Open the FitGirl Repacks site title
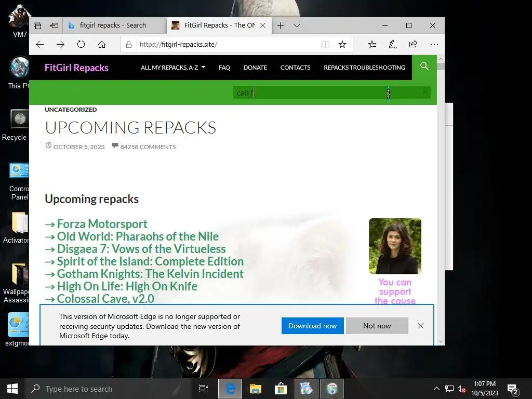This screenshot has width=532, height=399. [77, 68]
